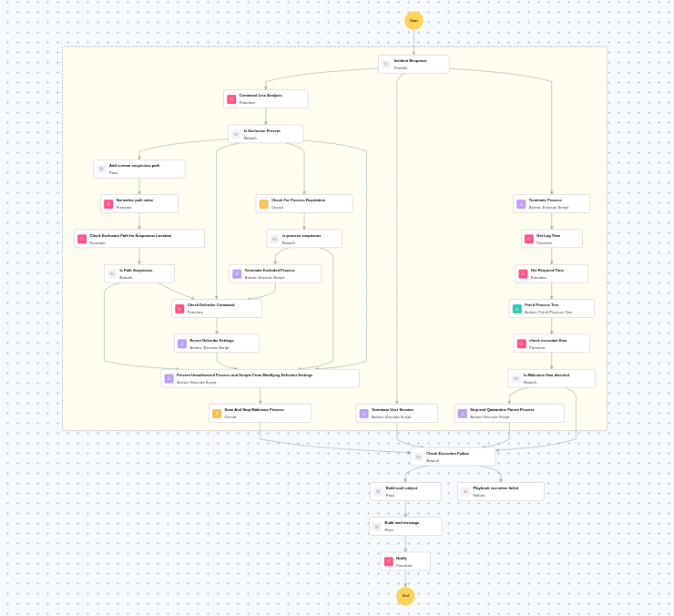This screenshot has height=616, width=674.
Task: Select the Terminate User Session script icon
Action: (363, 414)
